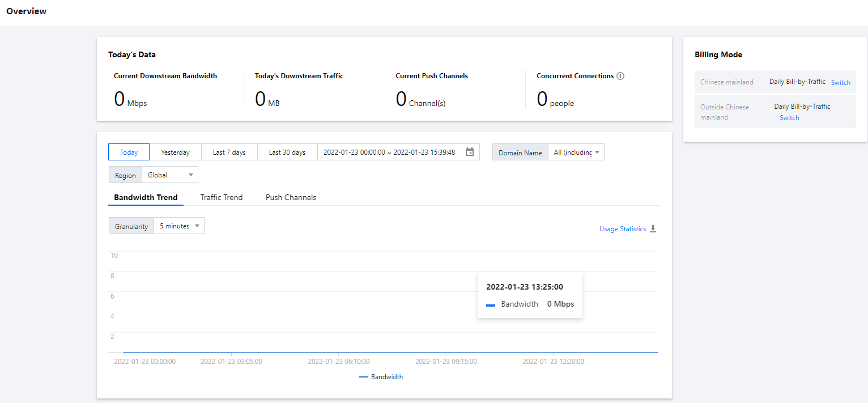The width and height of the screenshot is (868, 403).
Task: Select the Today time range button
Action: tap(129, 152)
